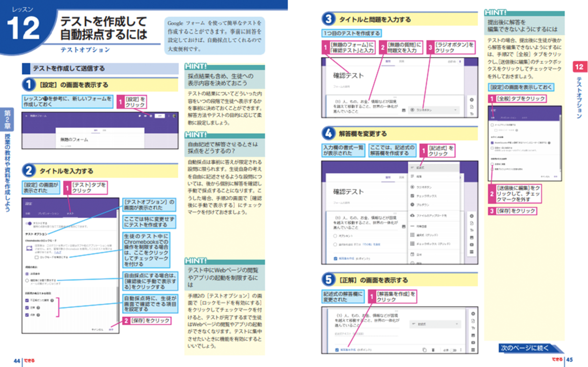Click the delete question trash icon
The width and height of the screenshot is (588, 367).
point(434,349)
